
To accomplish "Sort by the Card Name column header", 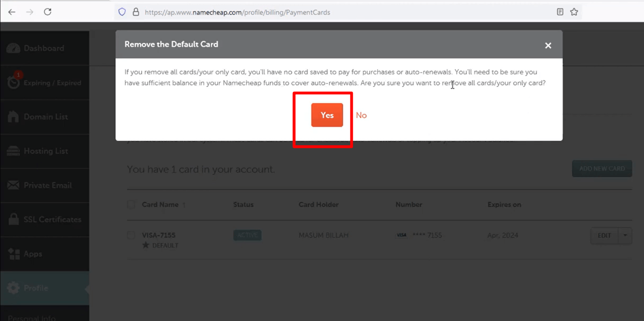I will coord(160,205).
